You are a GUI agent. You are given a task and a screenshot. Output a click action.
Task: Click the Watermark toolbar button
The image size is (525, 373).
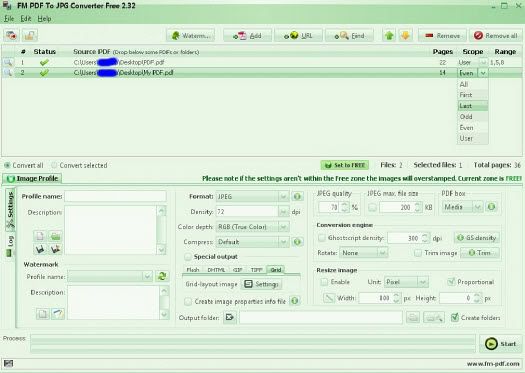[191, 35]
